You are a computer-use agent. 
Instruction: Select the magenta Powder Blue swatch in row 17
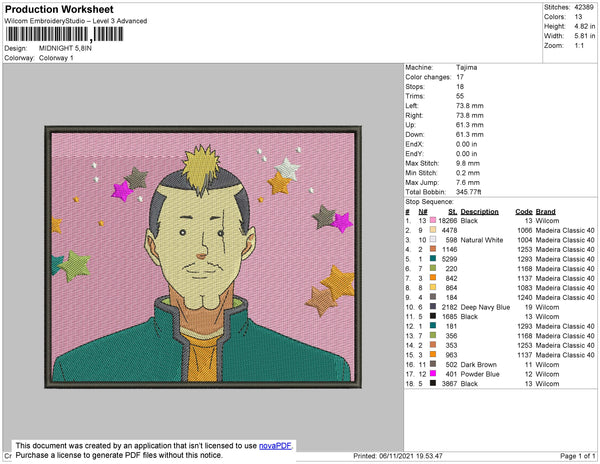click(x=433, y=374)
